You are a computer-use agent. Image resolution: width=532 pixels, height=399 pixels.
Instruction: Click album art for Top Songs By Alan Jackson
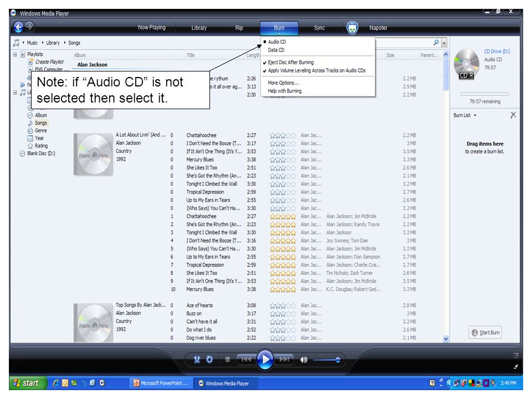[x=93, y=323]
